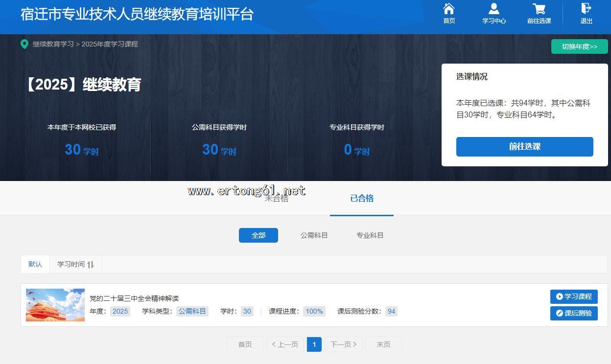The height and width of the screenshot is (364, 611).
Task: Select the 已合格 tab
Action: click(x=362, y=198)
